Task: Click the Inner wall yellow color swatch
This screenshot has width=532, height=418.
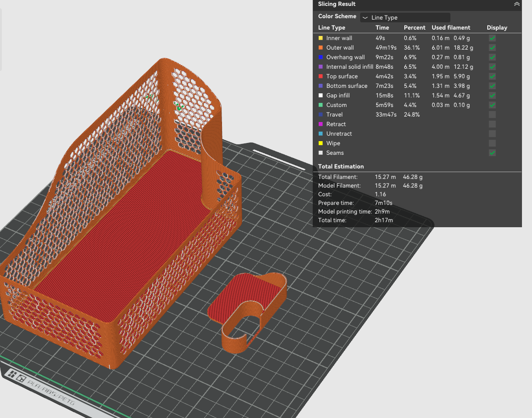Action: [x=320, y=38]
